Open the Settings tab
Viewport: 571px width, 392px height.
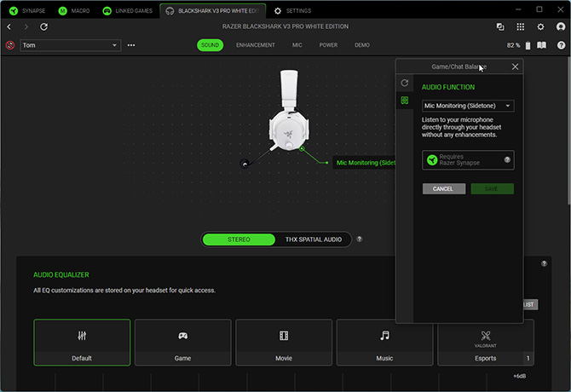click(x=293, y=10)
